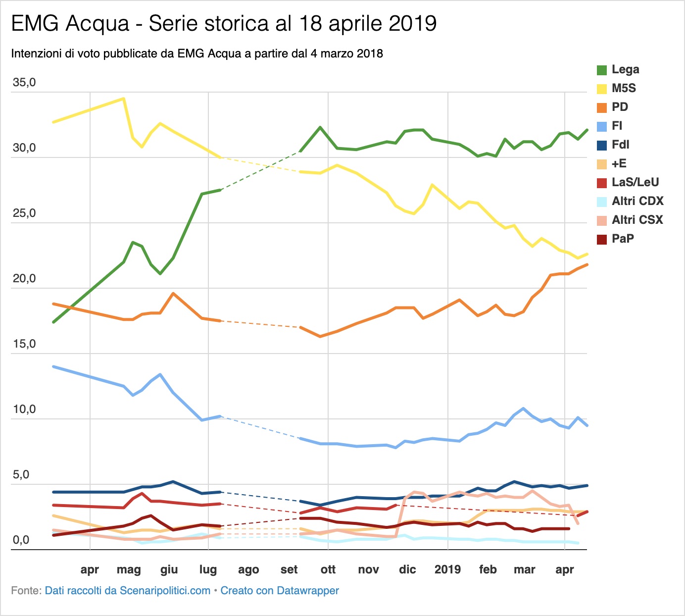Click the red LaS/LeU legend swatch

602,183
